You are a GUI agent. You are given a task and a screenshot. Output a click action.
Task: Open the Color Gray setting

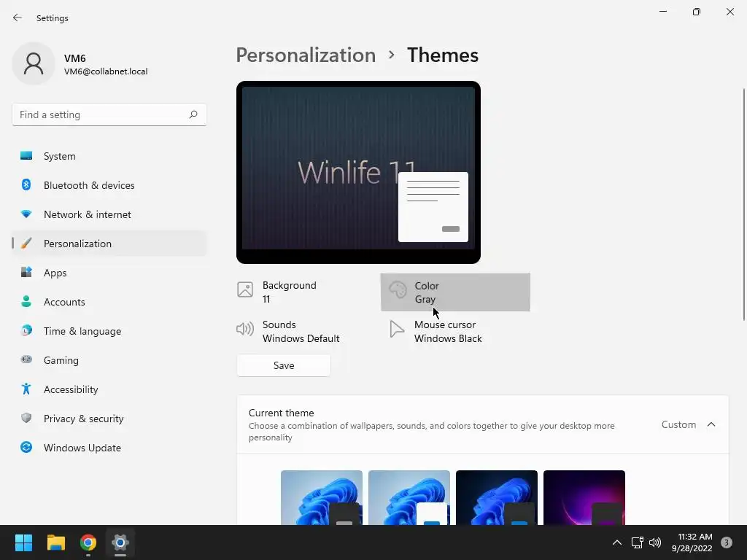click(x=455, y=292)
